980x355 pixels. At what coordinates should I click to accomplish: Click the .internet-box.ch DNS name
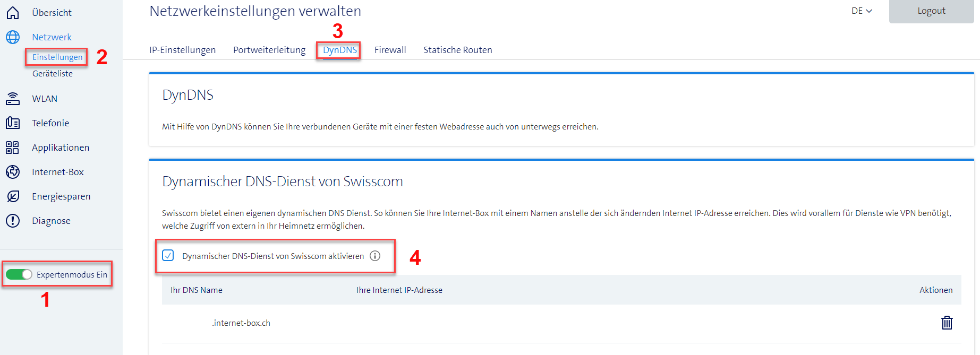tap(241, 323)
